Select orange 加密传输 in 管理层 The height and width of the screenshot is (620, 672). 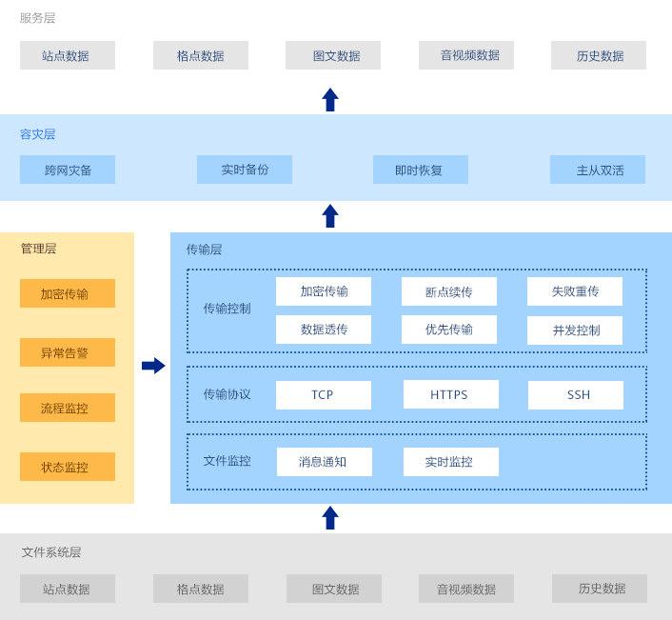[x=68, y=293]
